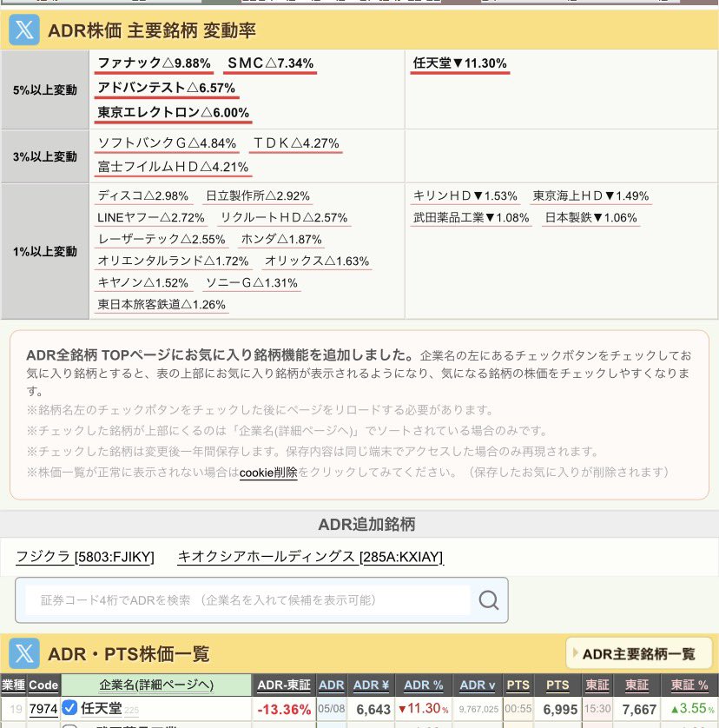This screenshot has width=719, height=728.
Task: Open フジクラ [5803:FJIKY] link
Action: (x=85, y=556)
